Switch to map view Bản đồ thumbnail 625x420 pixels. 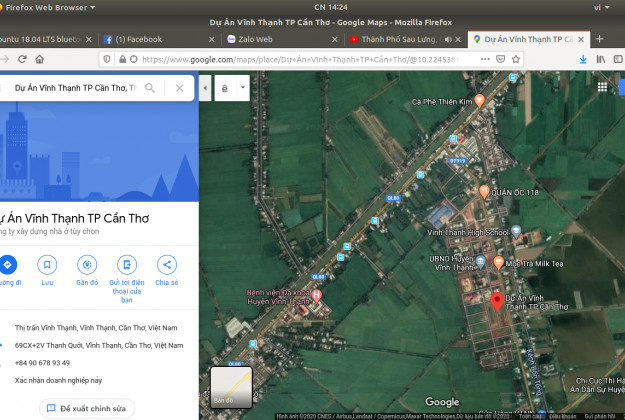(231, 387)
